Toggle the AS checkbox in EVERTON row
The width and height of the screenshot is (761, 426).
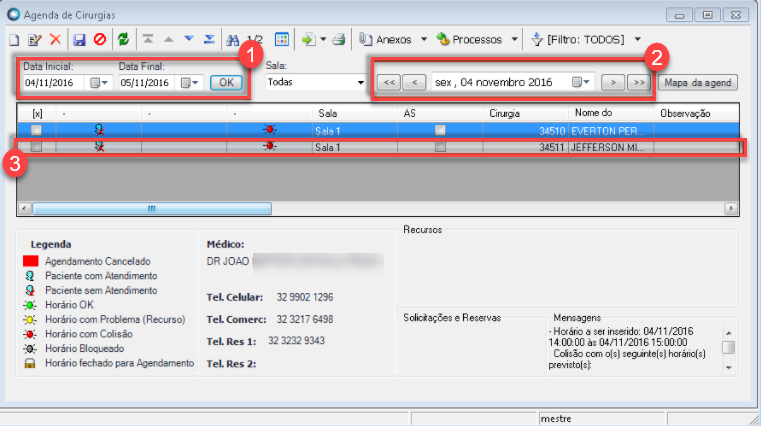(x=440, y=130)
